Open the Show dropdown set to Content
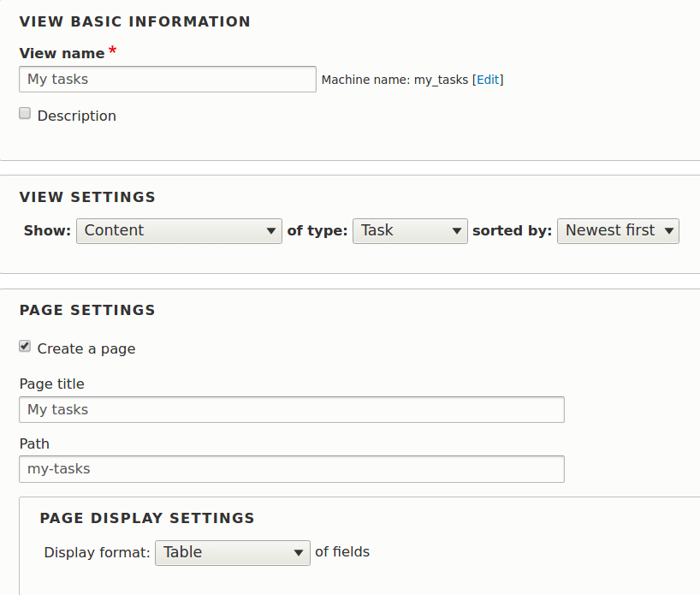Viewport: 700px width, 595px height. coord(179,231)
